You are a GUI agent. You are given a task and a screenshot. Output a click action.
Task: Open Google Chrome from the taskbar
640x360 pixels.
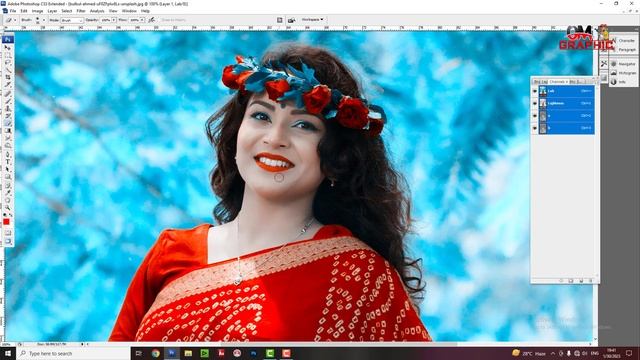click(156, 353)
